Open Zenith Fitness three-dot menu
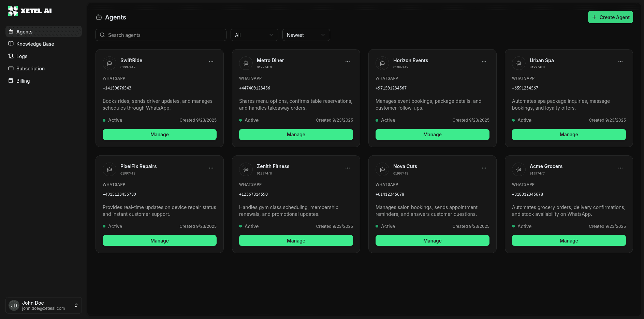This screenshot has height=319, width=644. click(348, 168)
